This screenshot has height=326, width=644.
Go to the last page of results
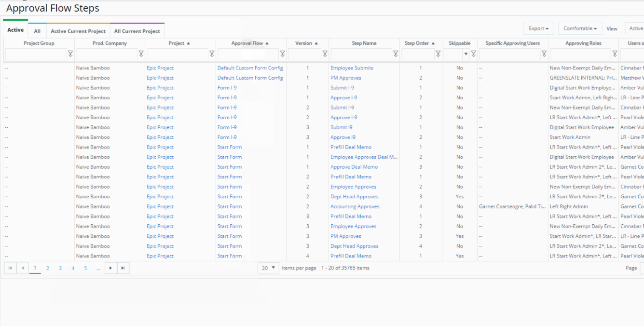point(123,268)
